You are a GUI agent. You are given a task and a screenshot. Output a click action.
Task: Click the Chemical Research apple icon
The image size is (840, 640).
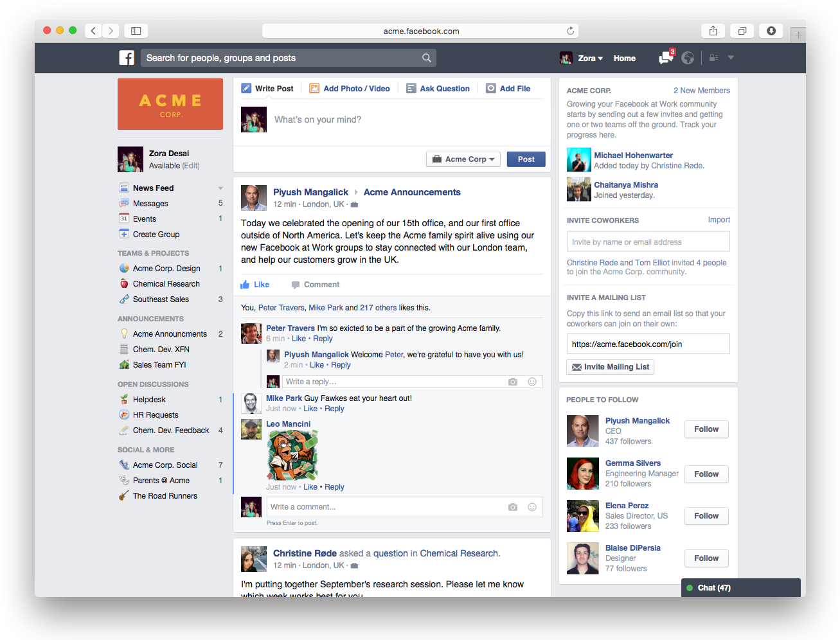click(x=124, y=283)
